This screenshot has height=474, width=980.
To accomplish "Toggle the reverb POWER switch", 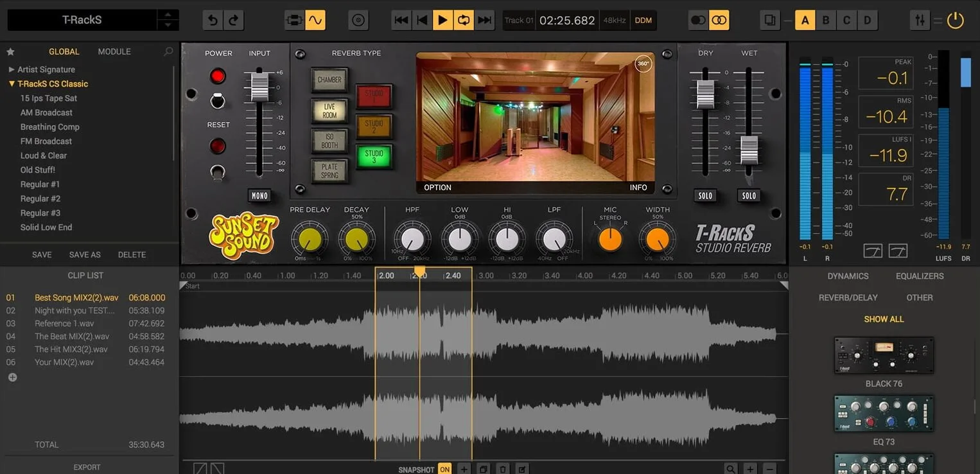I will click(218, 101).
